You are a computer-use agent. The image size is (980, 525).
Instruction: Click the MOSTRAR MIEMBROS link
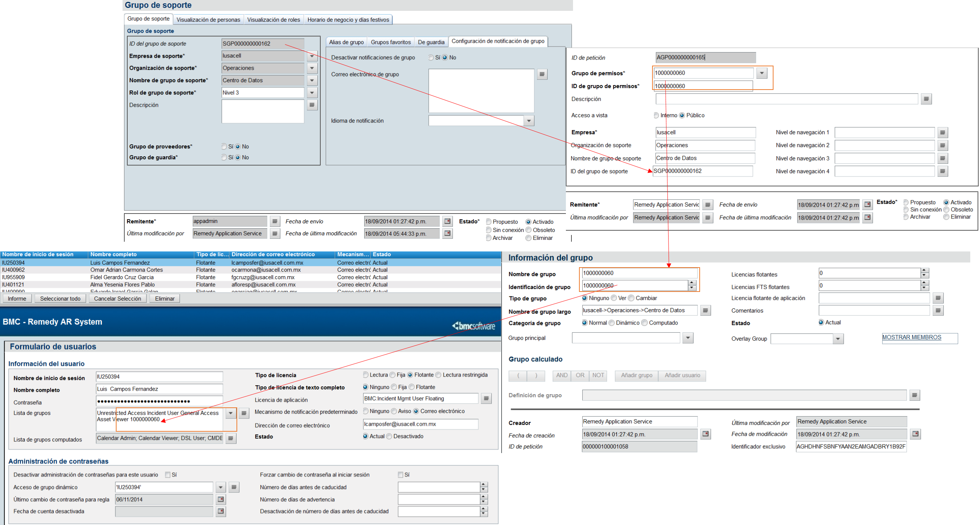click(911, 337)
